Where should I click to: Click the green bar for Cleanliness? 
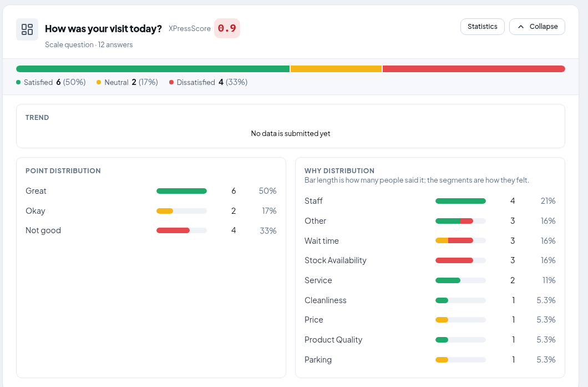pos(442,300)
